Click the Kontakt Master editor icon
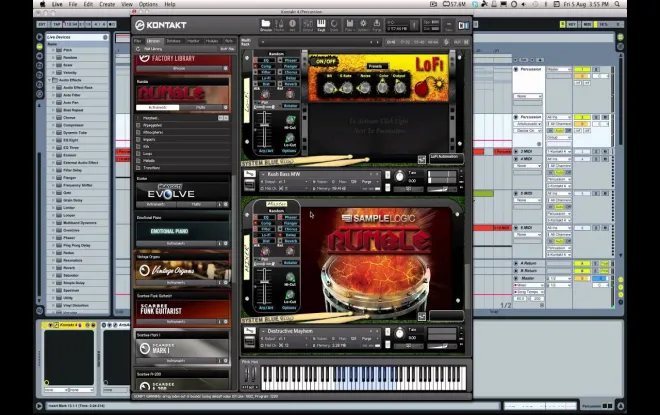The image size is (660, 415). click(279, 24)
